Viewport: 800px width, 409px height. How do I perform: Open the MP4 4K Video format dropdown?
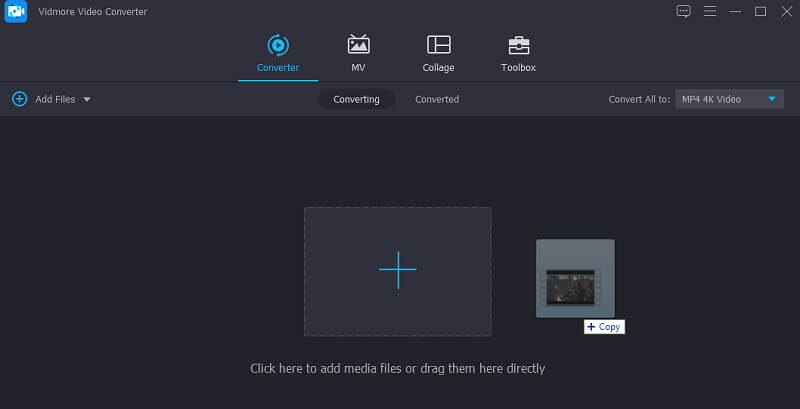click(x=730, y=99)
